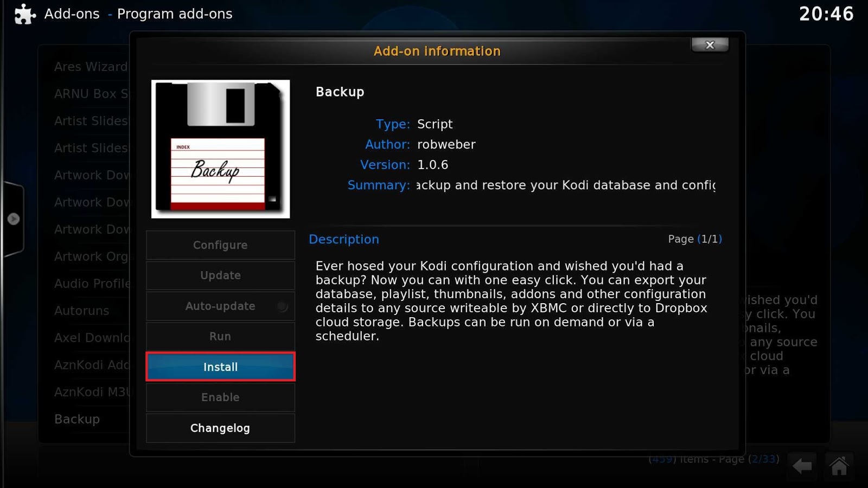Click the Add-ons header label
This screenshot has height=488, width=868.
(x=72, y=14)
